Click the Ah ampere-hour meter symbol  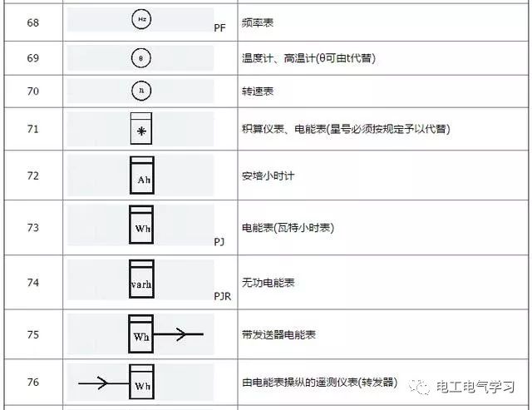141,175
